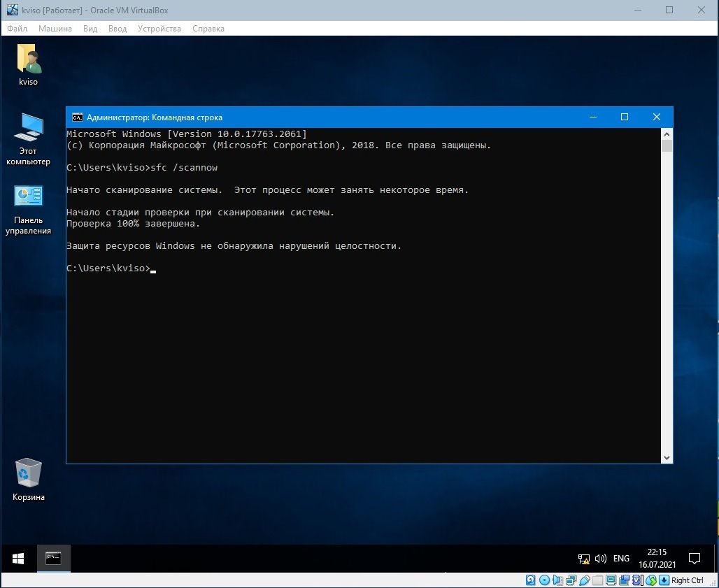
Task: Click the VirtualBox network adapters indicator
Action: click(571, 580)
